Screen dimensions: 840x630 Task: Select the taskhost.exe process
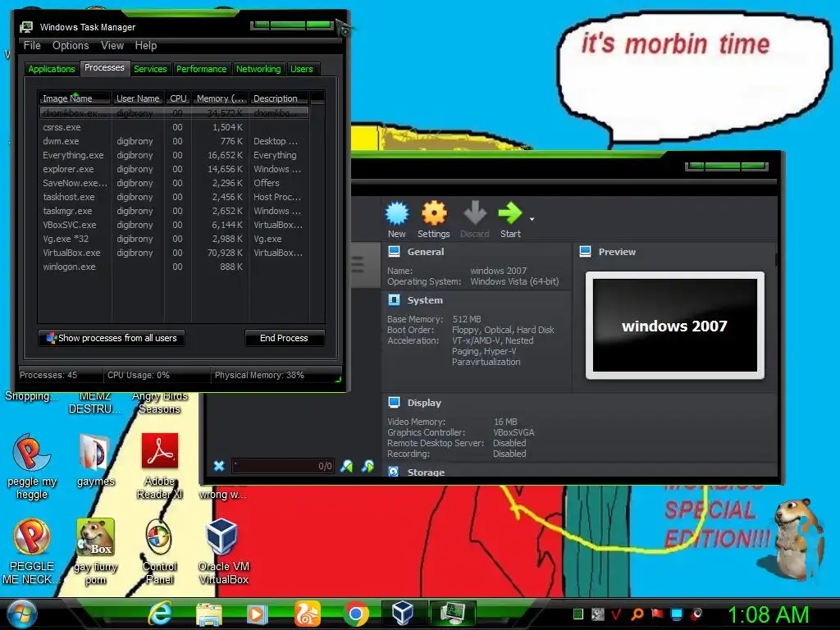(x=174, y=197)
